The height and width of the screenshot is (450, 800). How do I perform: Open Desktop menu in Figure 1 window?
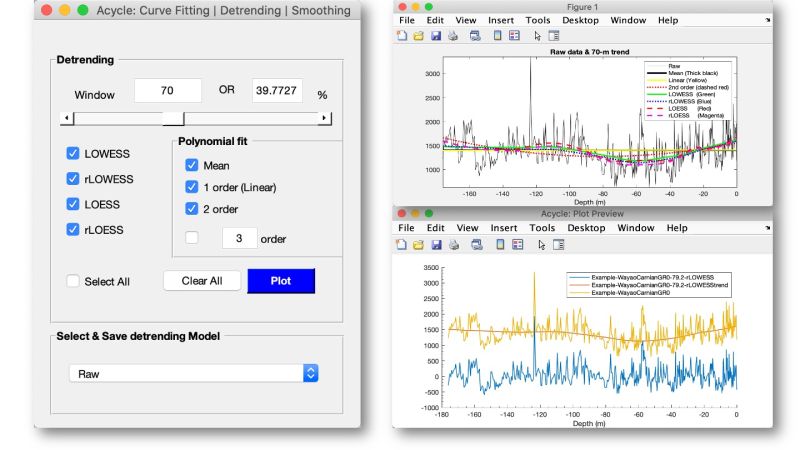[581, 20]
